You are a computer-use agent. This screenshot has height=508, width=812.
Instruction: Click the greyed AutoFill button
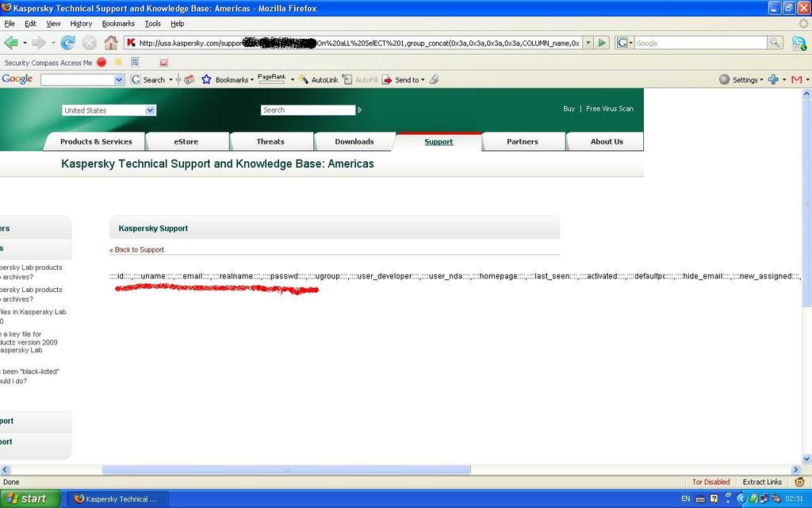pyautogui.click(x=360, y=80)
